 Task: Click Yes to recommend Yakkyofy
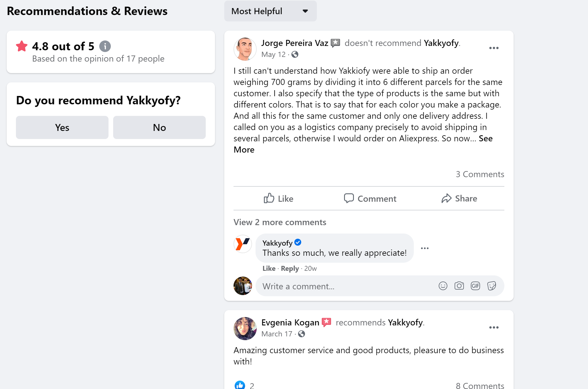pos(62,127)
